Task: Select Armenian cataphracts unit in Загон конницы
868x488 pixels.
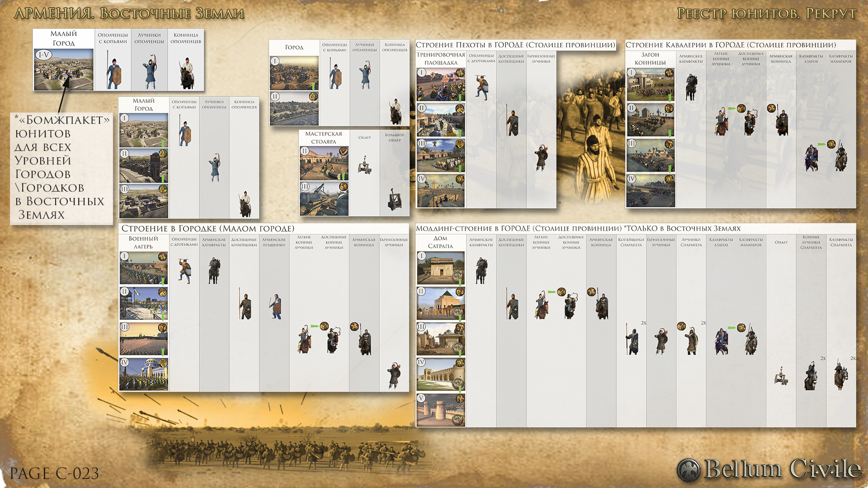Action: coord(691,87)
